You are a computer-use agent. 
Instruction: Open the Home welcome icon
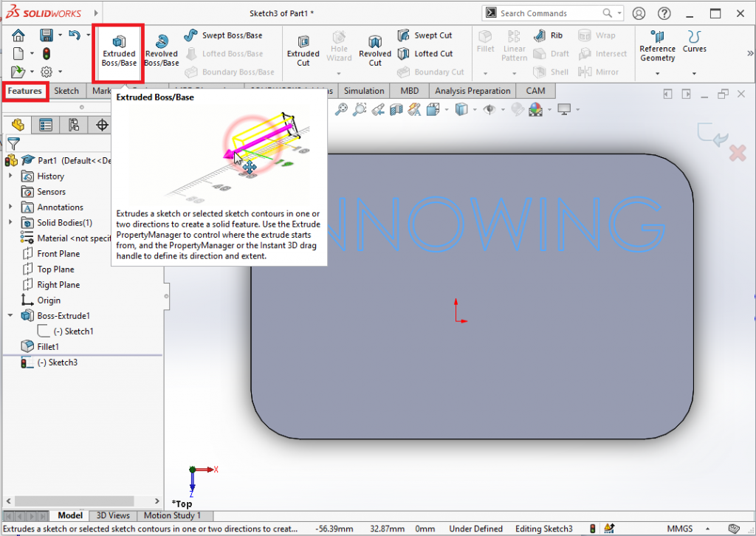click(18, 35)
